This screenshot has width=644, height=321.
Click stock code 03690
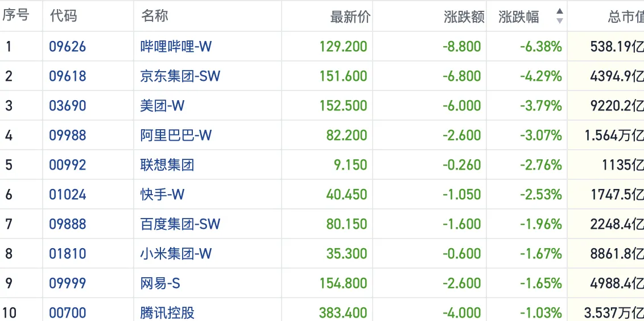[67, 106]
